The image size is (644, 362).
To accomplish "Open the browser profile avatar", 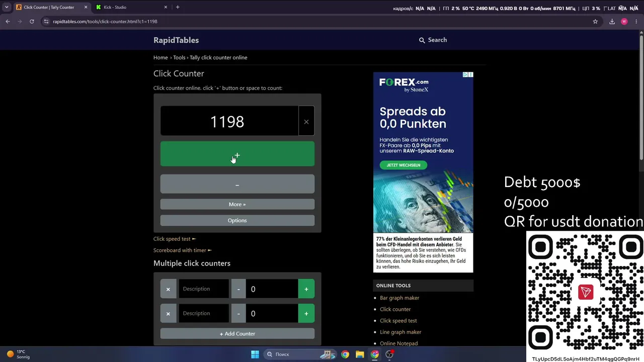I will [624, 22].
